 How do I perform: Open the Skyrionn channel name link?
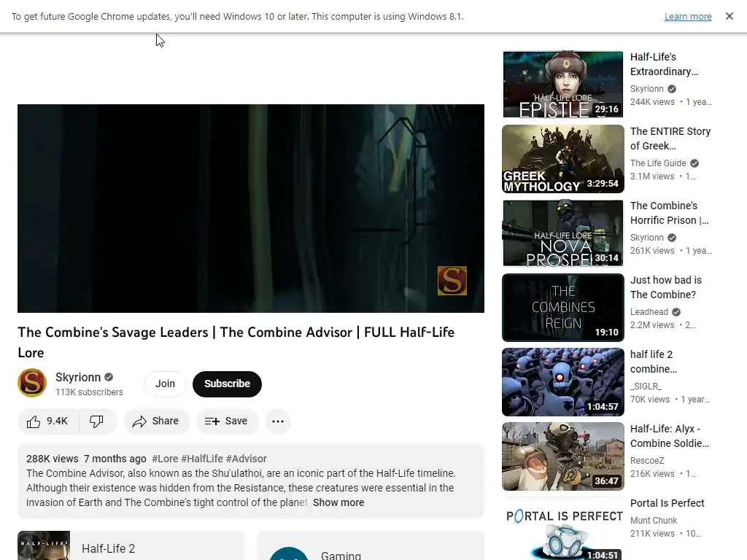78,377
